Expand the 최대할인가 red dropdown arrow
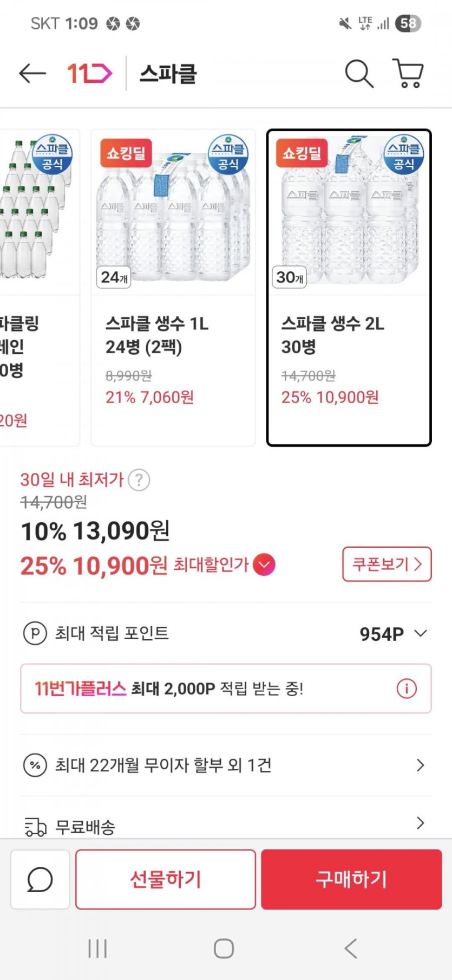 264,565
